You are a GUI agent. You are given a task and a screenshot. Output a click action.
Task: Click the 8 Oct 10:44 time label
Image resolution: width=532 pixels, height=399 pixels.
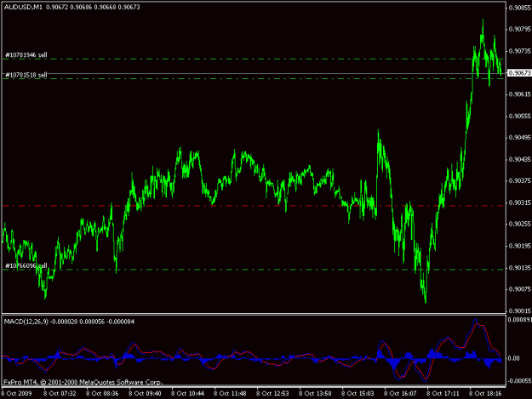187,394
